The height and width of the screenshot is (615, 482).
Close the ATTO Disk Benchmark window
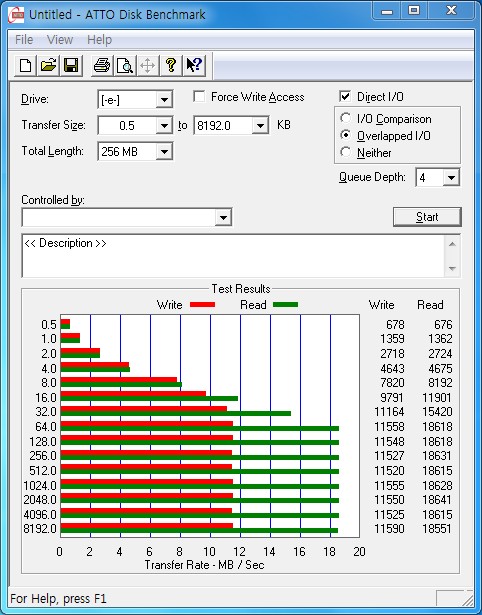451,11
